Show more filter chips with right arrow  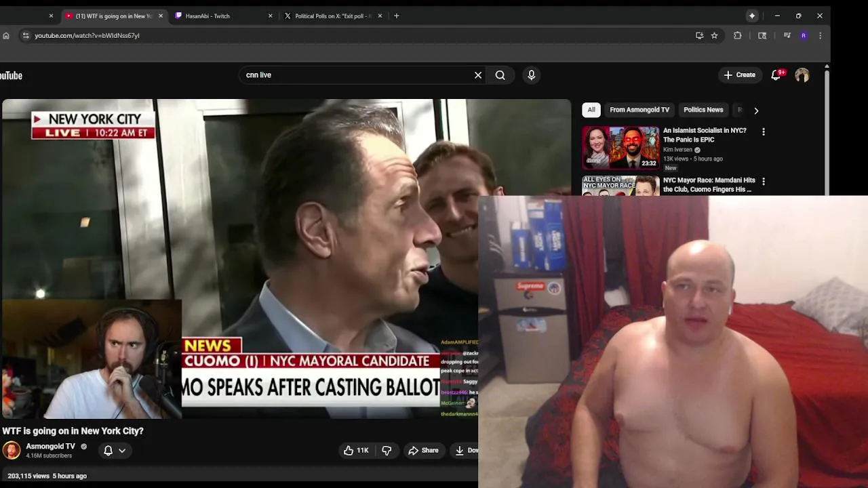click(756, 110)
